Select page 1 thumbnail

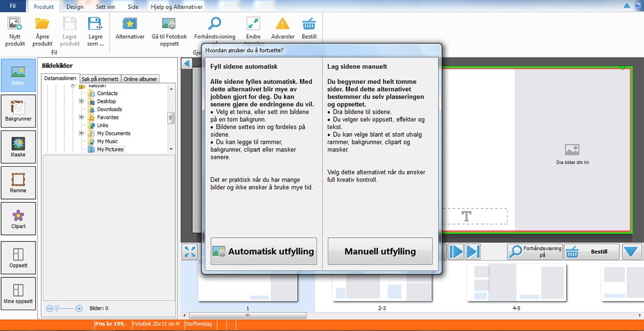(247, 282)
